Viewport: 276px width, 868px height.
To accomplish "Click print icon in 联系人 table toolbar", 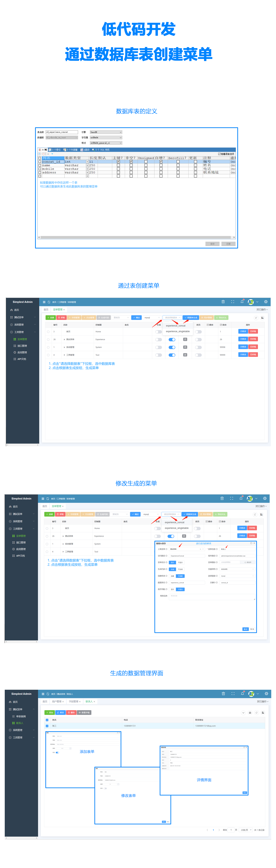I will [250, 713].
